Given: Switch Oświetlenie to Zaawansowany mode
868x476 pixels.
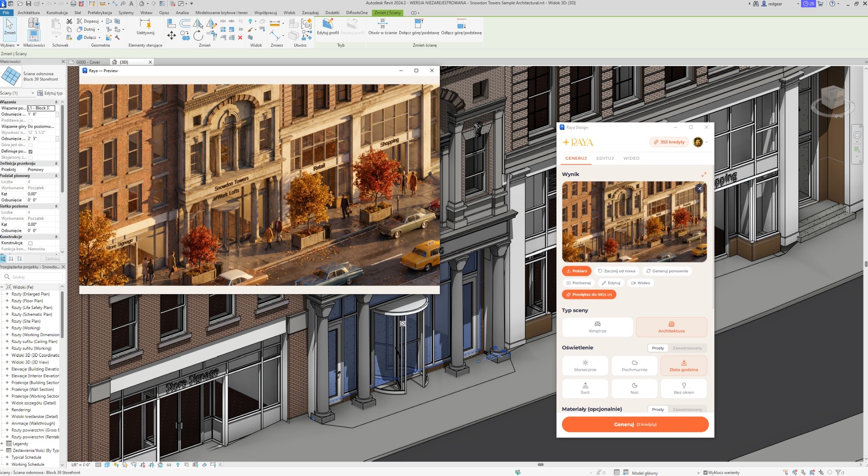Looking at the screenshot, I should tap(687, 348).
